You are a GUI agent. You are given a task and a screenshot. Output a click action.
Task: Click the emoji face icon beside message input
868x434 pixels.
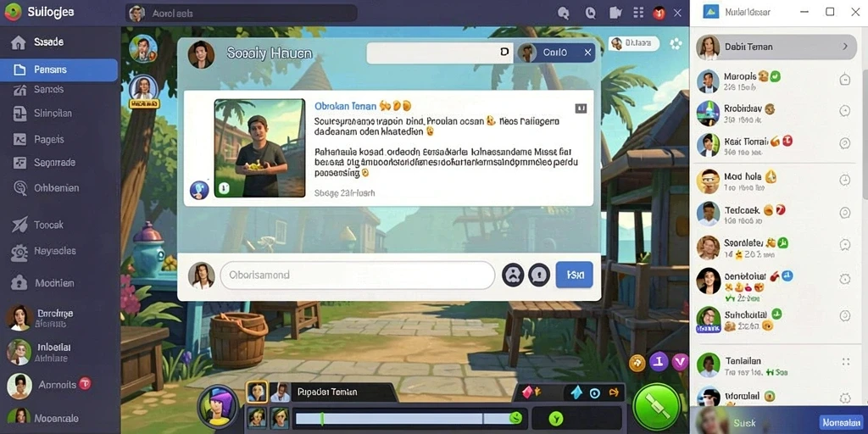tap(513, 275)
